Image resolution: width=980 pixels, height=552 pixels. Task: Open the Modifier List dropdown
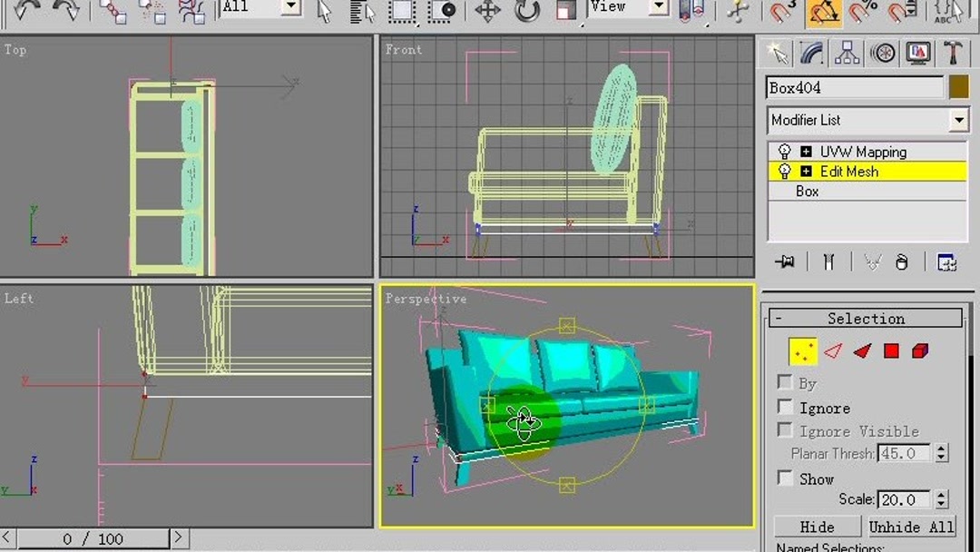959,120
